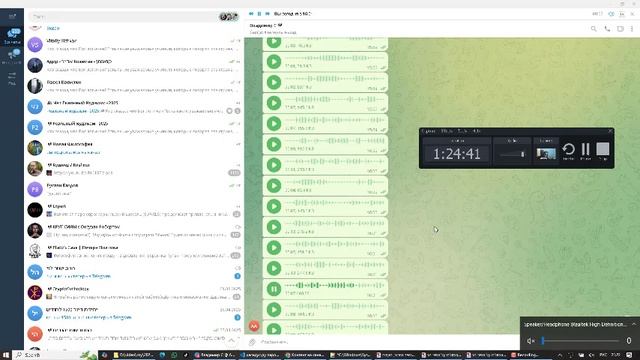
Task: Adjust the recorder audio level slider
Action: coord(512,154)
